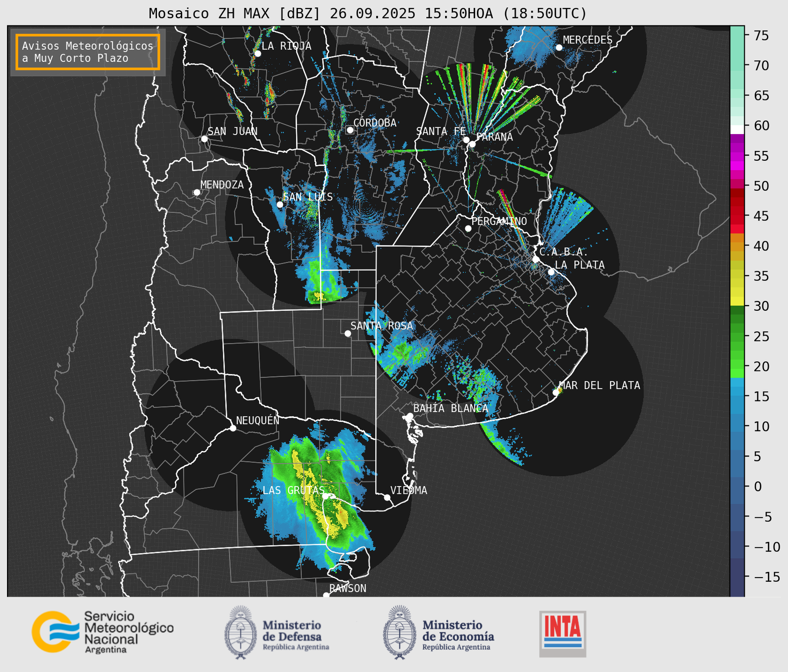788x672 pixels.
Task: Click the Servicio Meteorológico Nacional logo
Action: 103,632
